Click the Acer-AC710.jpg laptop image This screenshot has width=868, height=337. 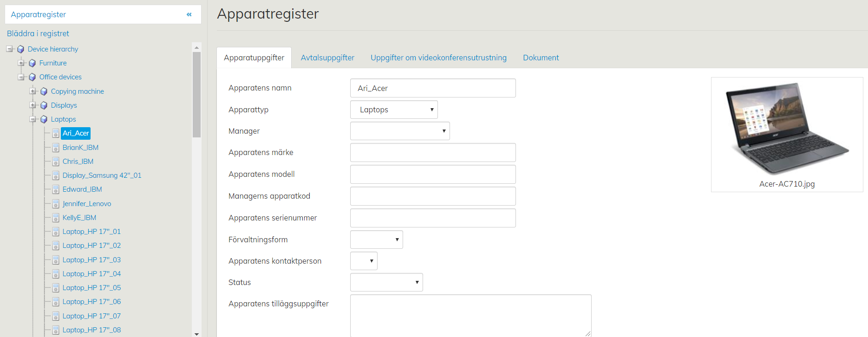coord(787,129)
